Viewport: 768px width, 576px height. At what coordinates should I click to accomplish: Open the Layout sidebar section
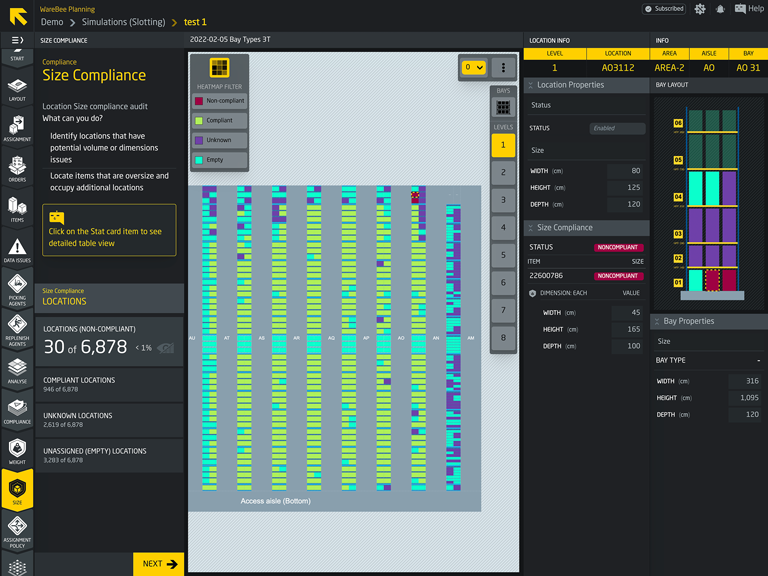click(x=17, y=90)
